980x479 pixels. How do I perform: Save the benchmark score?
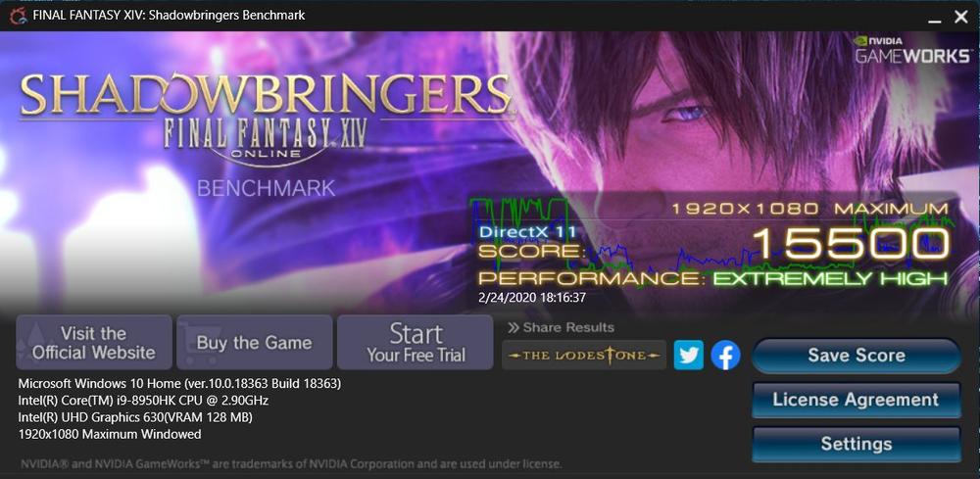point(856,356)
